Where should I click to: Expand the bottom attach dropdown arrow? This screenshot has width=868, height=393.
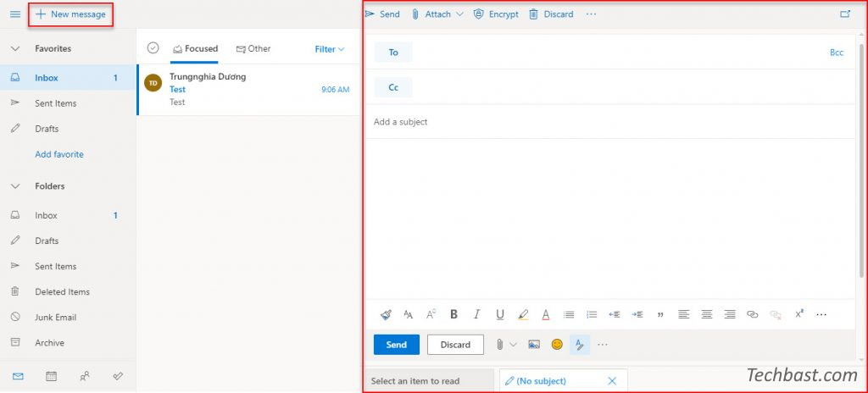pos(513,344)
